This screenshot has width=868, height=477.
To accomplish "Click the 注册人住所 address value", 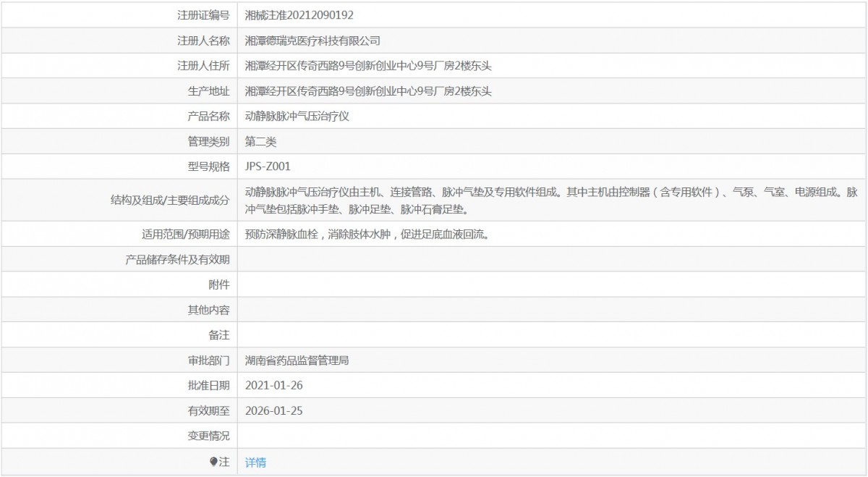I will coord(369,66).
